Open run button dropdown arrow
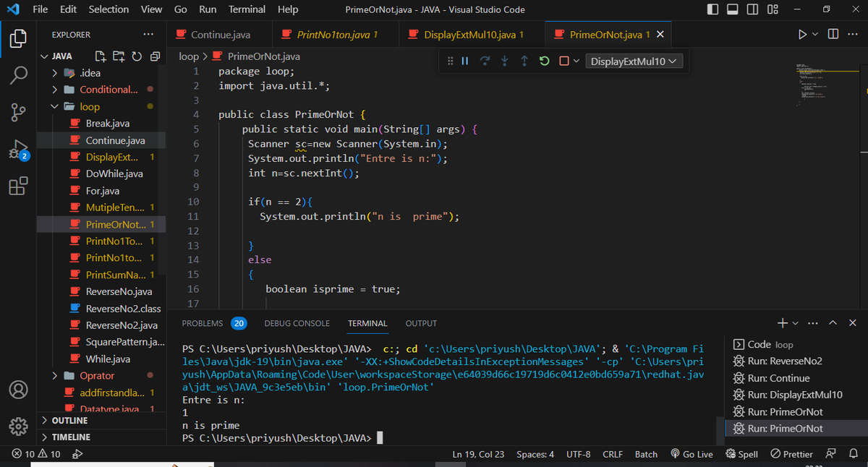This screenshot has width=868, height=467. [x=816, y=35]
